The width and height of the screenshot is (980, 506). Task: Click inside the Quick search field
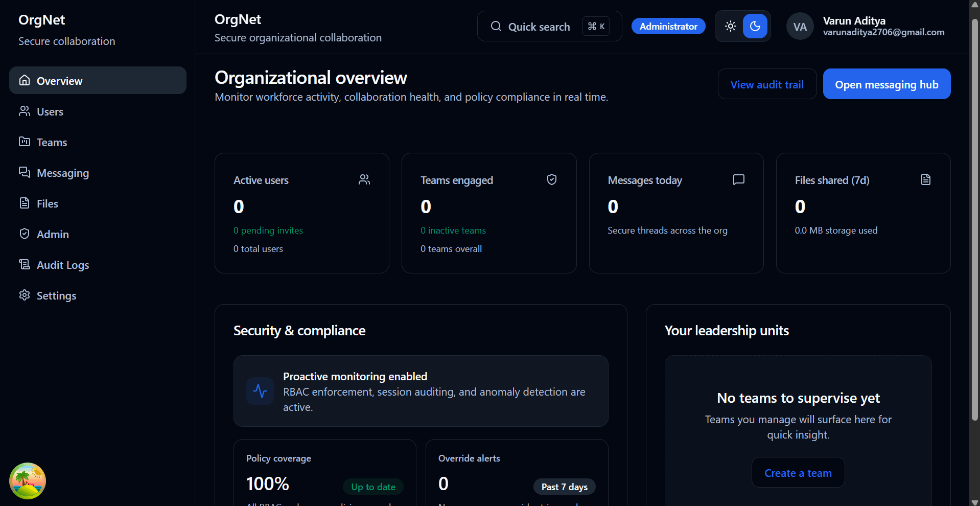coord(539,26)
